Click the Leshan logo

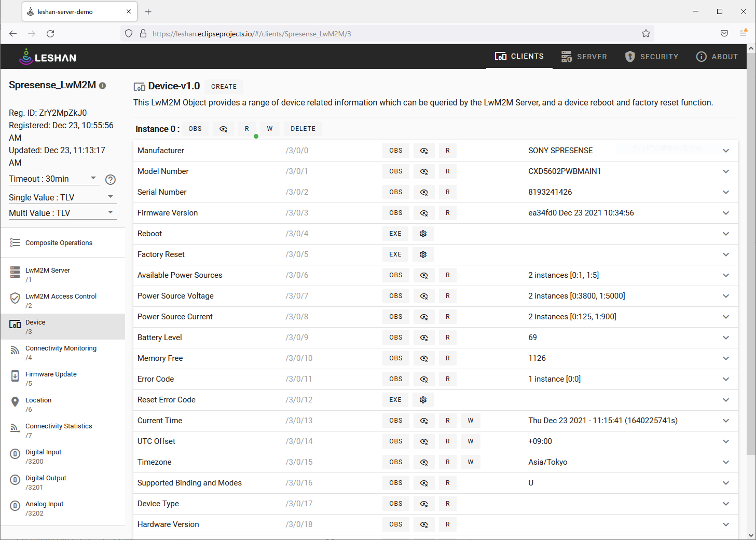click(48, 57)
